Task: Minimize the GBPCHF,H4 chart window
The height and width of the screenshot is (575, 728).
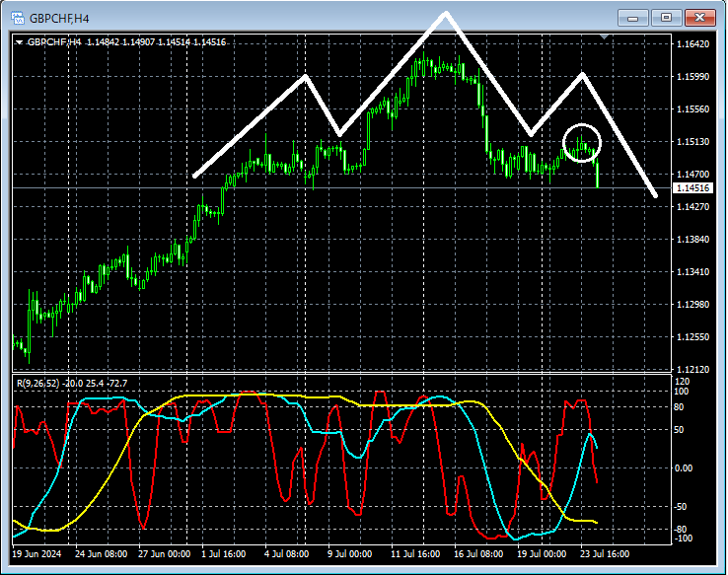Action: pyautogui.click(x=633, y=18)
